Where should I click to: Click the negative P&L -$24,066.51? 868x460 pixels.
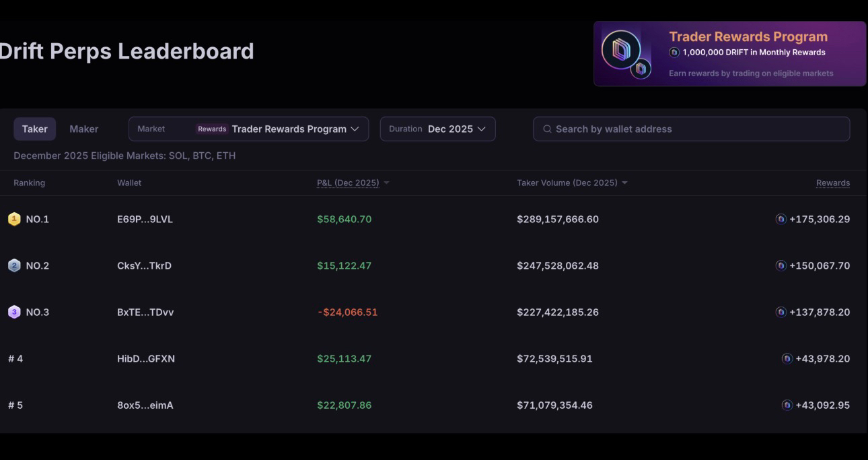click(x=347, y=312)
